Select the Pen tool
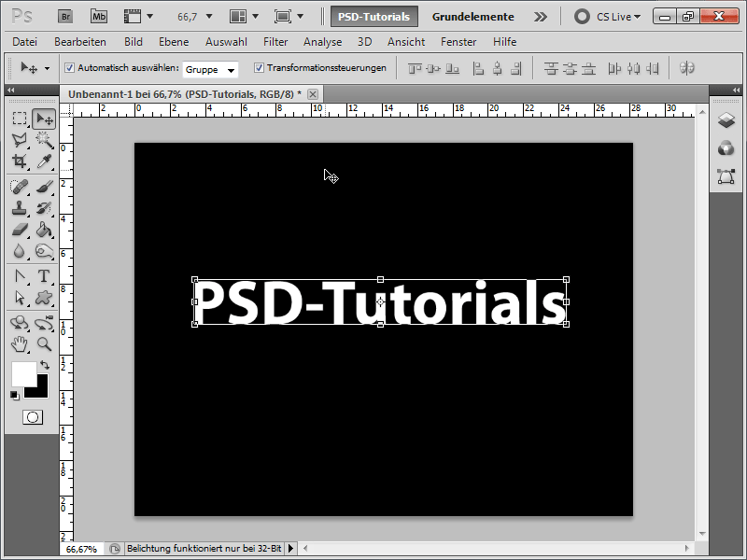The width and height of the screenshot is (747, 560). pyautogui.click(x=20, y=276)
